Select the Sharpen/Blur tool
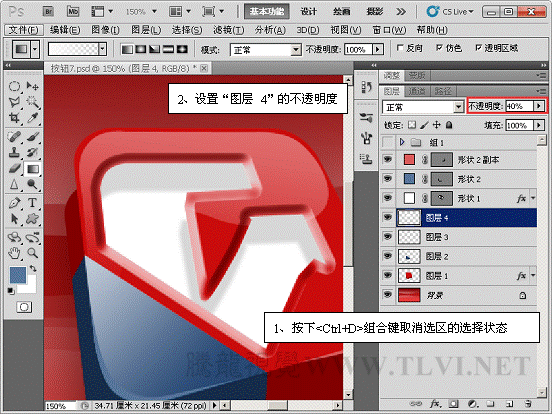The height and width of the screenshot is (414, 552). tap(14, 184)
